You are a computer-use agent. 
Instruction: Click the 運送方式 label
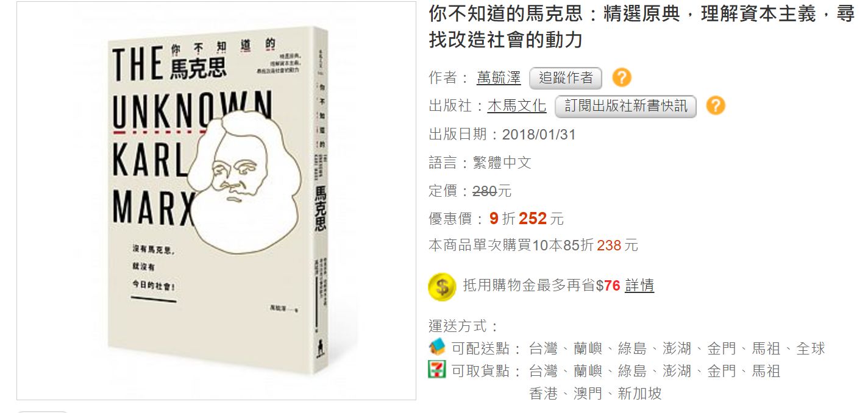coord(464,326)
